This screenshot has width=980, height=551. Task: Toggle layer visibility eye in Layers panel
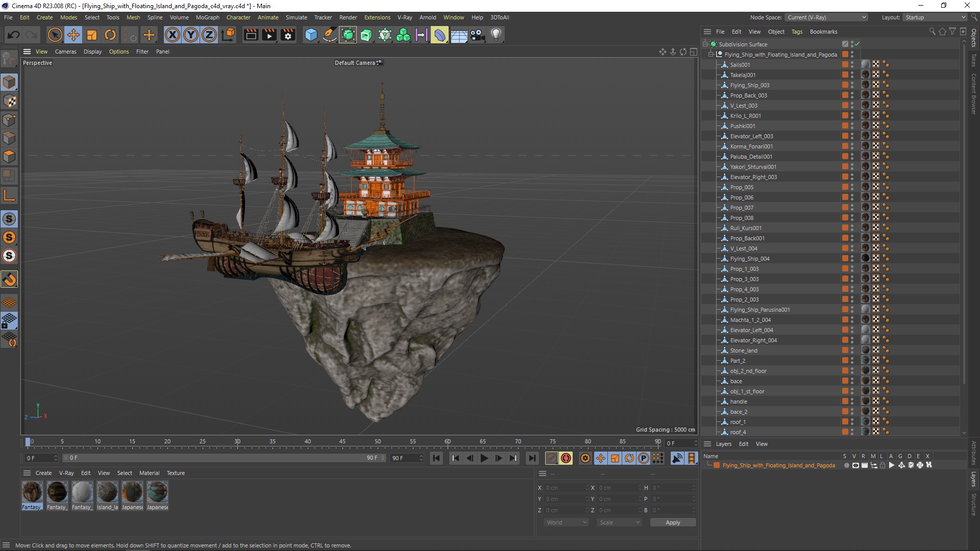(x=855, y=465)
